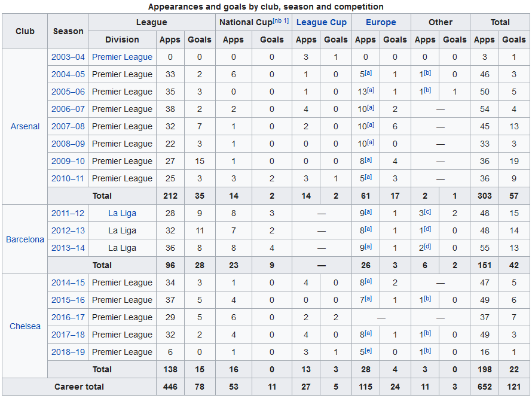
Task: Select the career total 652 apps cell
Action: (484, 387)
